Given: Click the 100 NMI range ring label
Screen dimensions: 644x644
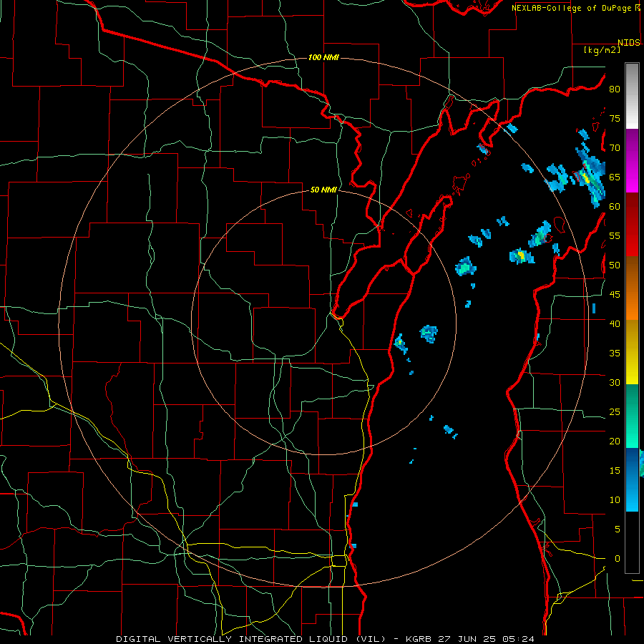Looking at the screenshot, I should click(x=323, y=57).
